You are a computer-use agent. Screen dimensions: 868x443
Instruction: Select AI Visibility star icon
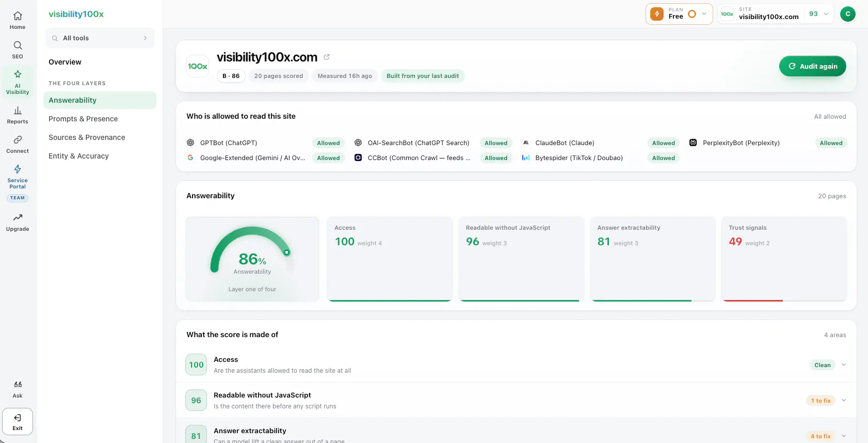tap(18, 74)
